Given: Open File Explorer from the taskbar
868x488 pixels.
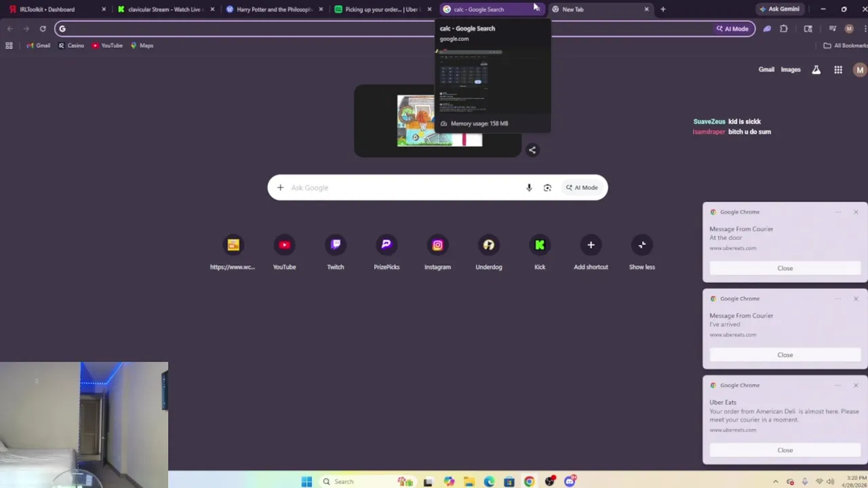Looking at the screenshot, I should [x=469, y=481].
